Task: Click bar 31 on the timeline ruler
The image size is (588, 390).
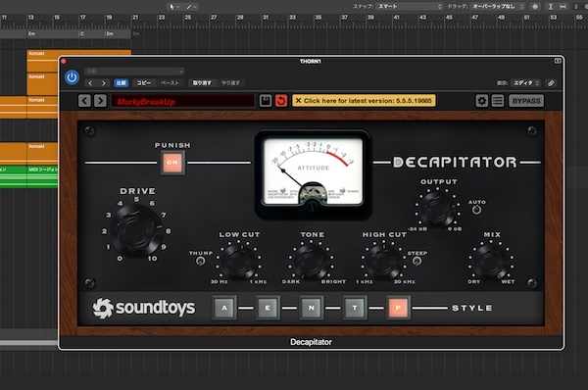Action: (266, 18)
